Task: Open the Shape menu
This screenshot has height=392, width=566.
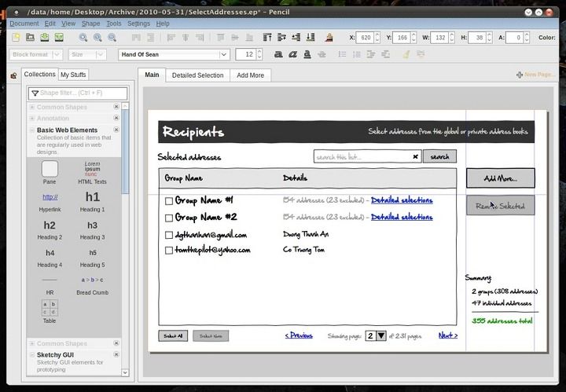Action: (x=90, y=24)
